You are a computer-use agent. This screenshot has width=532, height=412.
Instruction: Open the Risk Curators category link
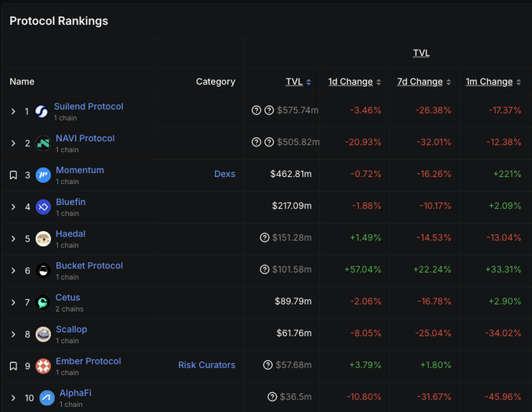(x=207, y=365)
